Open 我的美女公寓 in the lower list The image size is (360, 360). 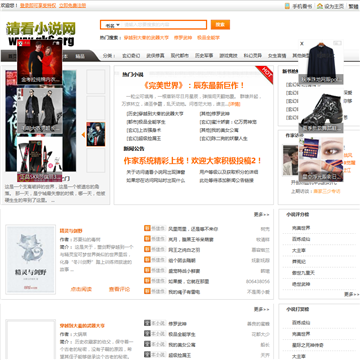pyautogui.click(x=182, y=344)
